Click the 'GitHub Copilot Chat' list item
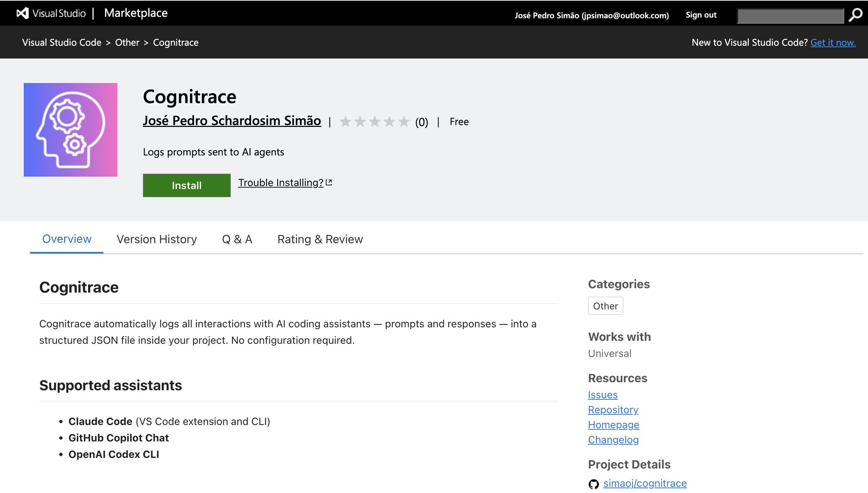This screenshot has height=493, width=868. point(119,438)
